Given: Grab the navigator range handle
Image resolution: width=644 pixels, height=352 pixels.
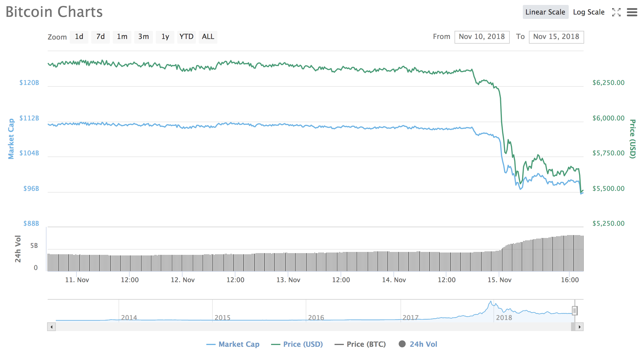Looking at the screenshot, I should point(575,311).
